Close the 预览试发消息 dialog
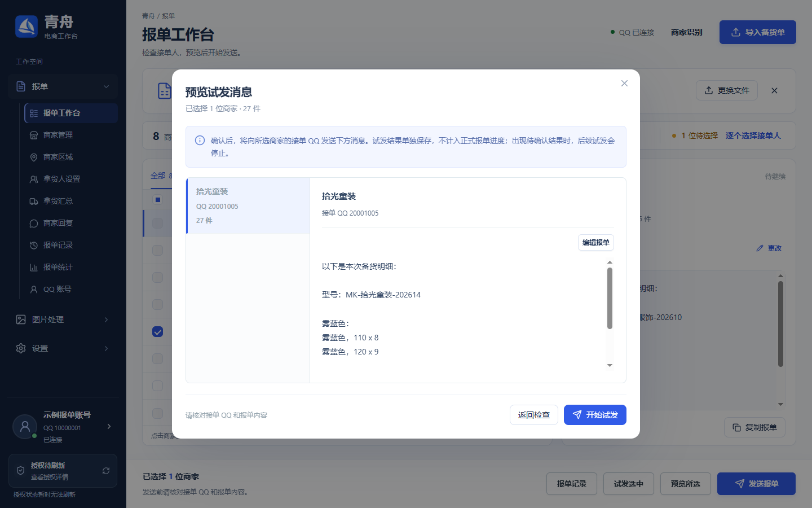Viewport: 812px width, 508px height. (624, 84)
